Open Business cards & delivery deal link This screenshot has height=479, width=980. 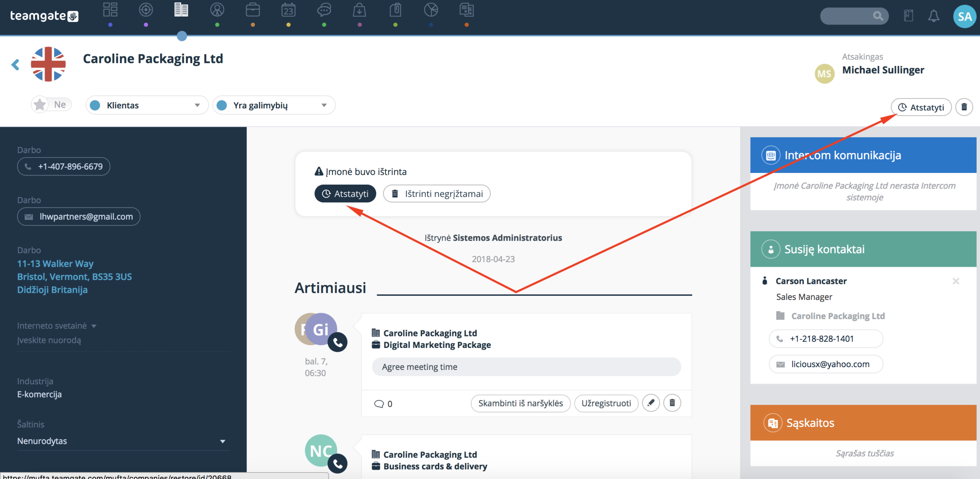435,467
